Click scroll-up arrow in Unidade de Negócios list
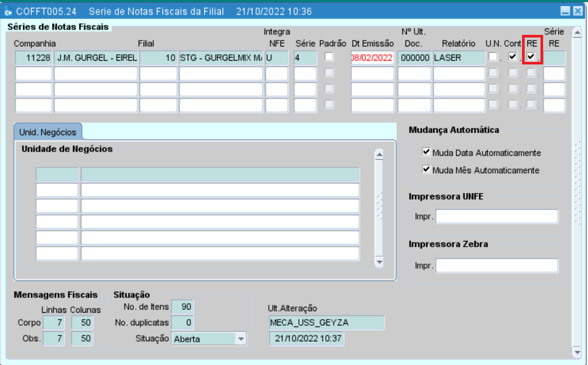 [x=379, y=154]
